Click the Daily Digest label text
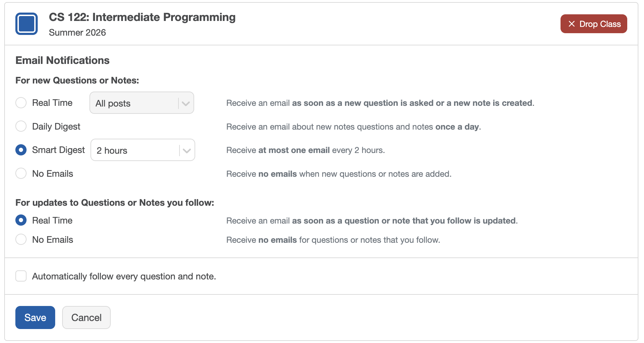The image size is (644, 343). [x=56, y=126]
